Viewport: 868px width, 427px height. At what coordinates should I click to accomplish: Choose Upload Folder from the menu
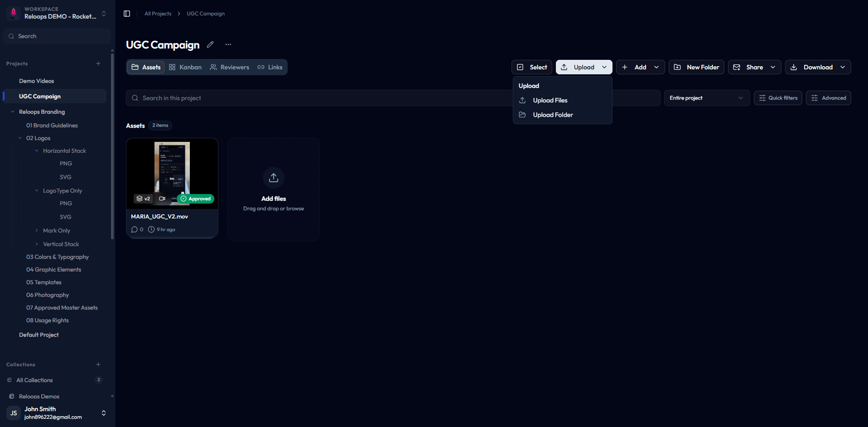562,115
